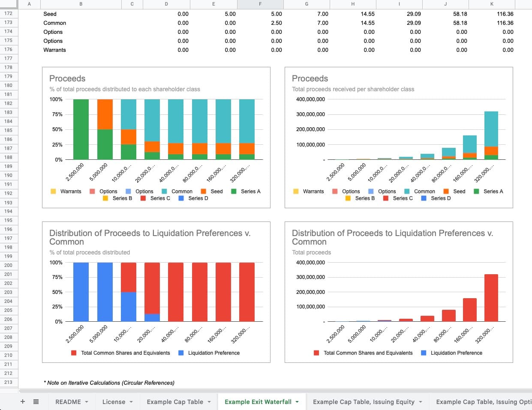Click Series D blue legend icon in right chart
The width and height of the screenshot is (532, 410).
coord(424,198)
